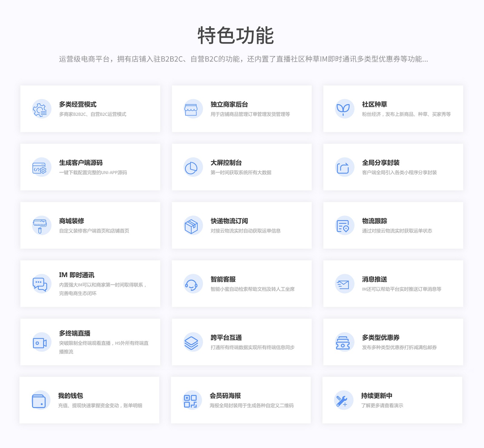Screen dimensions: 484x448
Task: Click the storefront icon for 独立商家后台
Action: (x=191, y=109)
